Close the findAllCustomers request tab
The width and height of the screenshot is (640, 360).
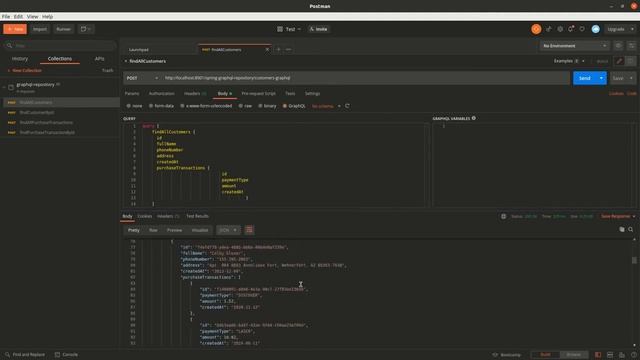point(267,49)
